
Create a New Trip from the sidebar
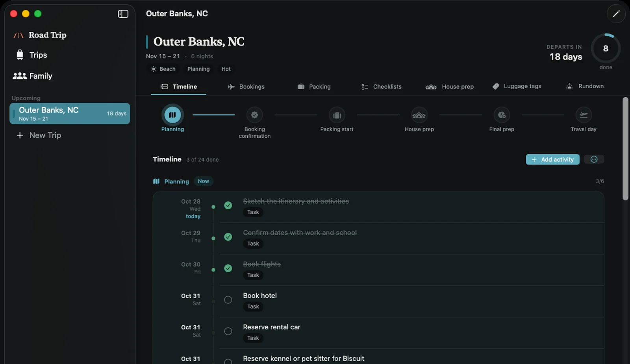pyautogui.click(x=39, y=135)
